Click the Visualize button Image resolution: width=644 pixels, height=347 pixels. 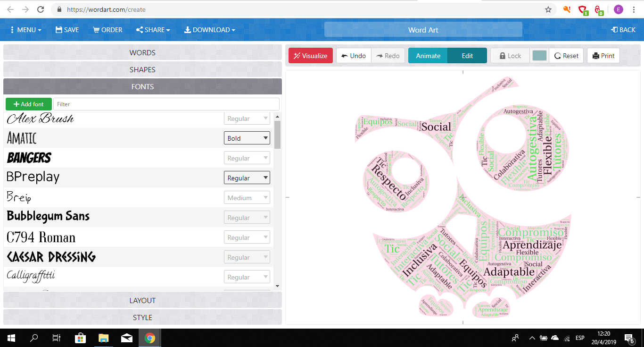coord(311,56)
